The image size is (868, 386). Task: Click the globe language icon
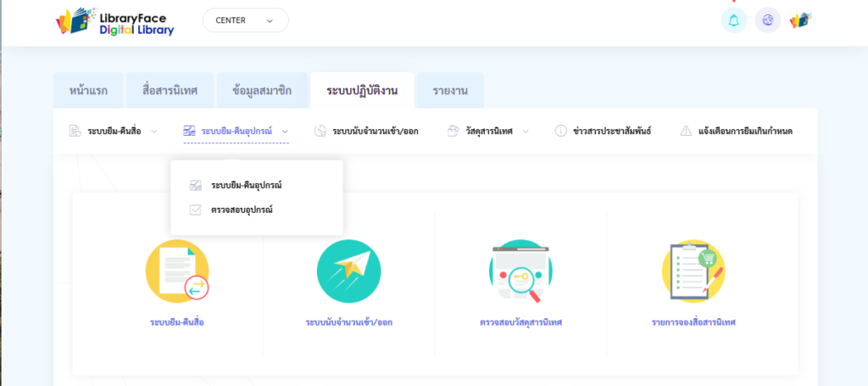(x=768, y=20)
